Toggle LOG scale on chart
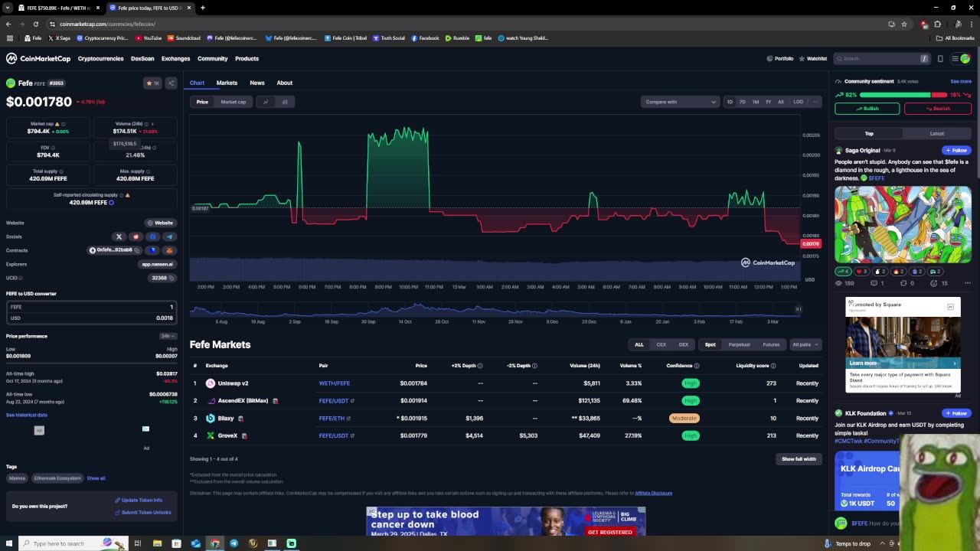This screenshot has width=980, height=551. pyautogui.click(x=798, y=102)
